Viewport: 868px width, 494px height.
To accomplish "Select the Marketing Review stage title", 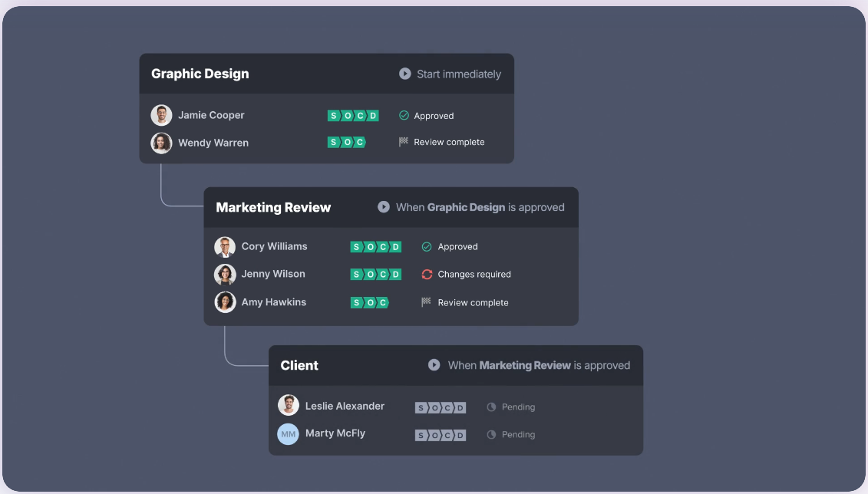I will [273, 208].
